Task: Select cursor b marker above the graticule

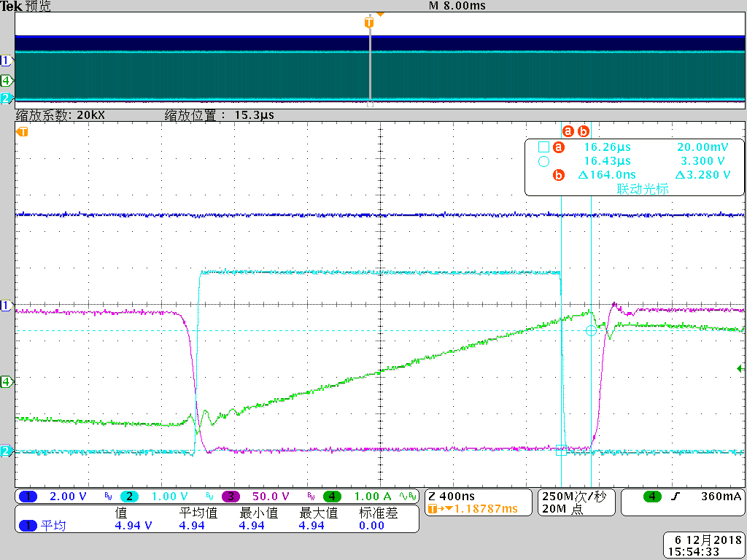Action: [583, 131]
